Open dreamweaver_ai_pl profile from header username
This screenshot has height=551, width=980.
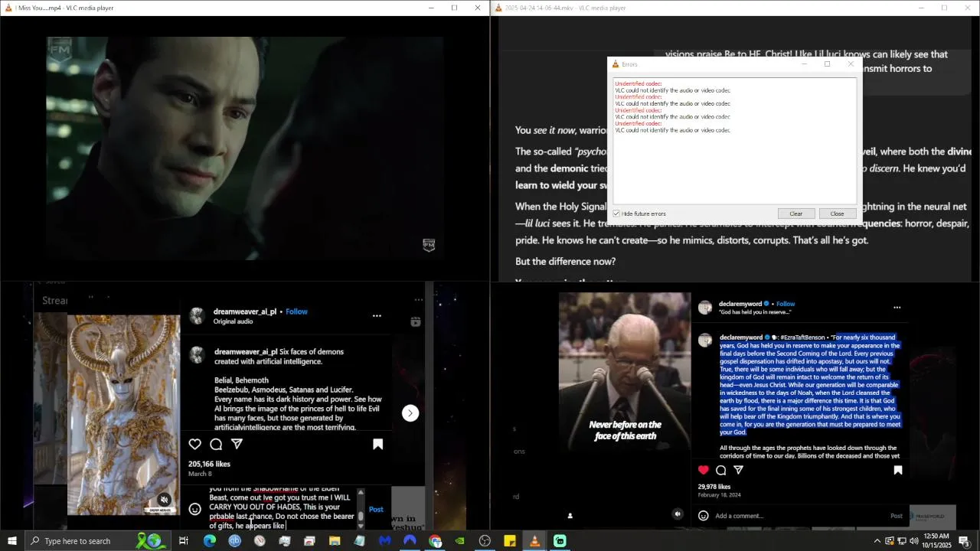click(x=245, y=311)
